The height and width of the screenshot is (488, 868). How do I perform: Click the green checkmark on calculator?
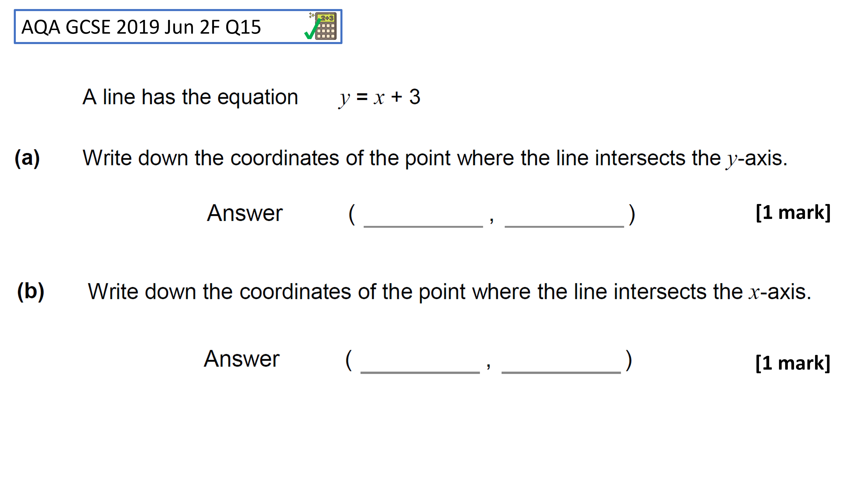pyautogui.click(x=312, y=29)
